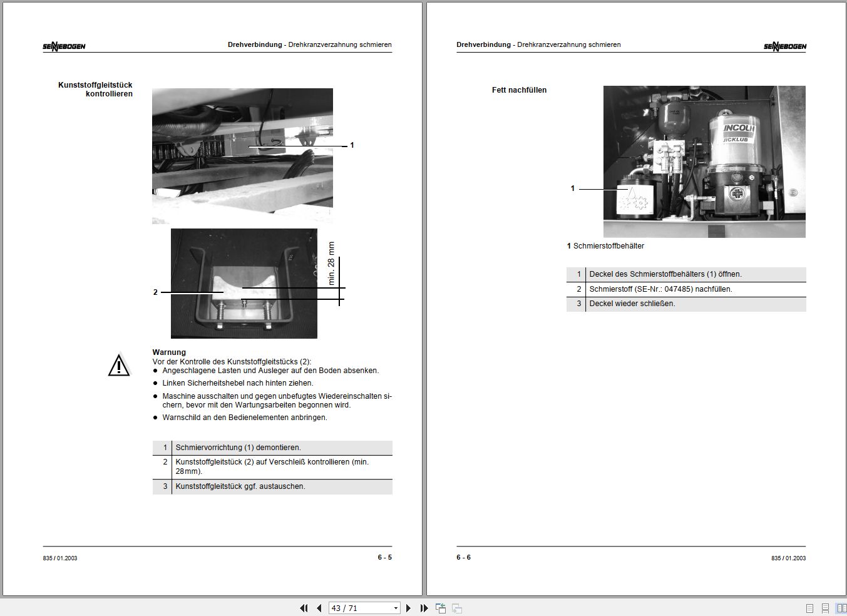The height and width of the screenshot is (616, 847).
Task: Click the 'Kunststoffgleitstück kontrollieren' heading
Action: point(95,90)
